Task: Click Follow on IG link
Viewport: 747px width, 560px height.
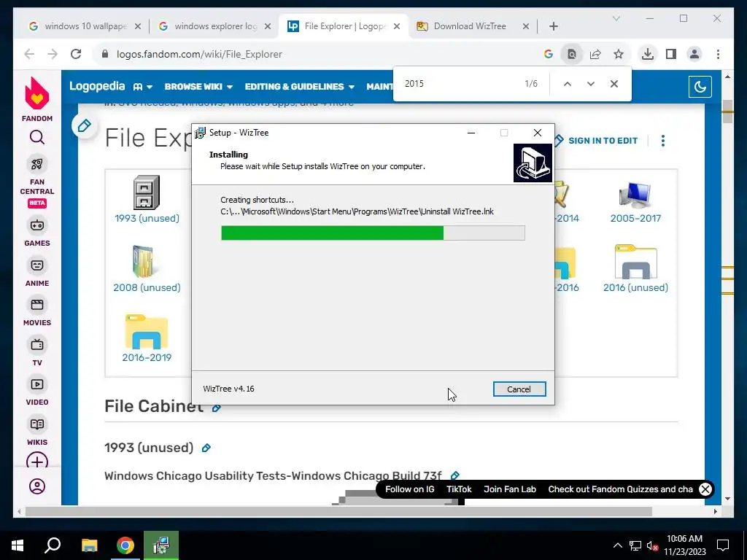Action: 410,489
